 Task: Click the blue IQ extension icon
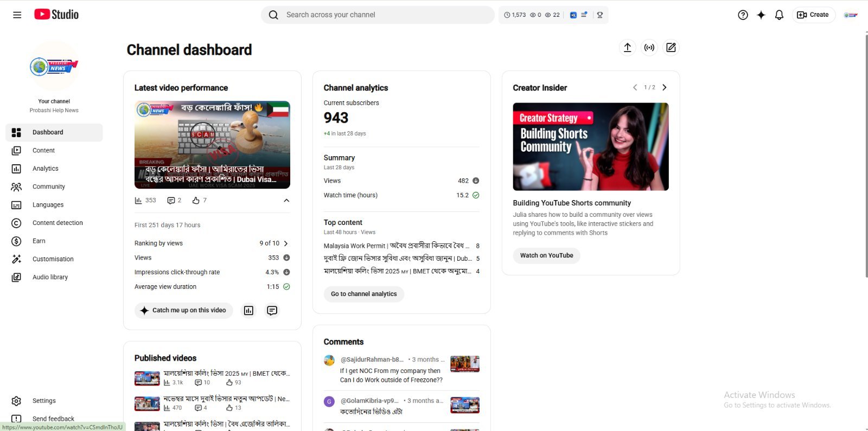pos(573,15)
